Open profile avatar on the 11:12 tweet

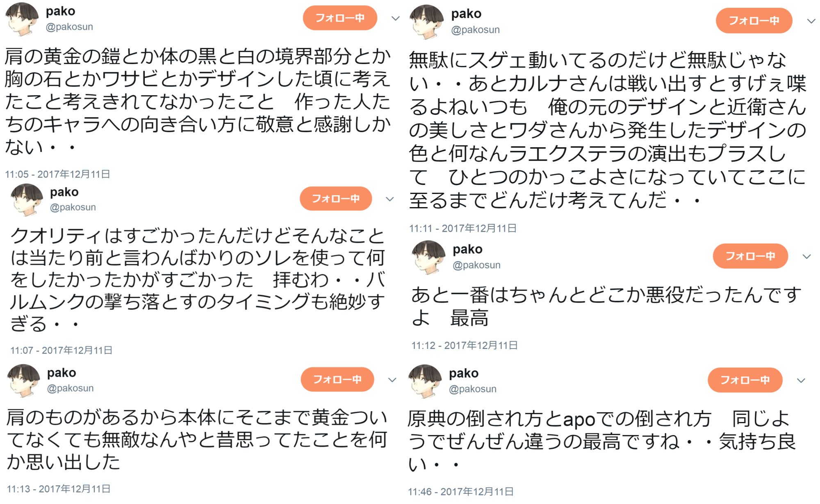click(428, 257)
